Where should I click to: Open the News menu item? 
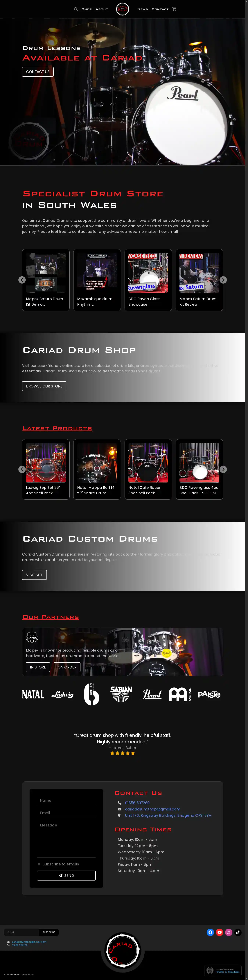[142, 9]
